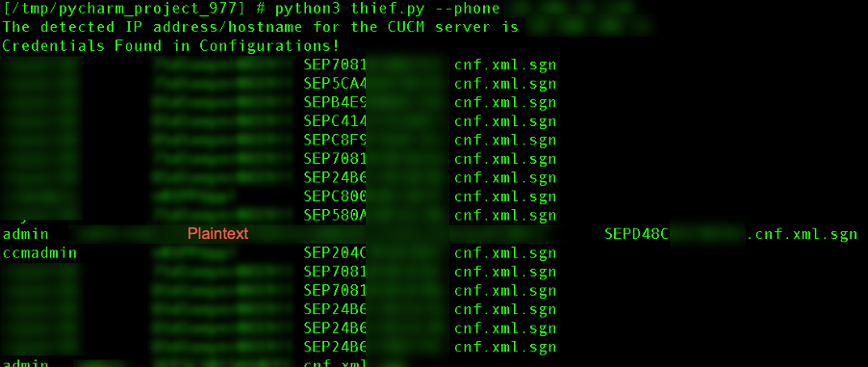The width and height of the screenshot is (868, 367).
Task: Click cnf.xml.sgn on the SEP204C row
Action: [x=505, y=253]
